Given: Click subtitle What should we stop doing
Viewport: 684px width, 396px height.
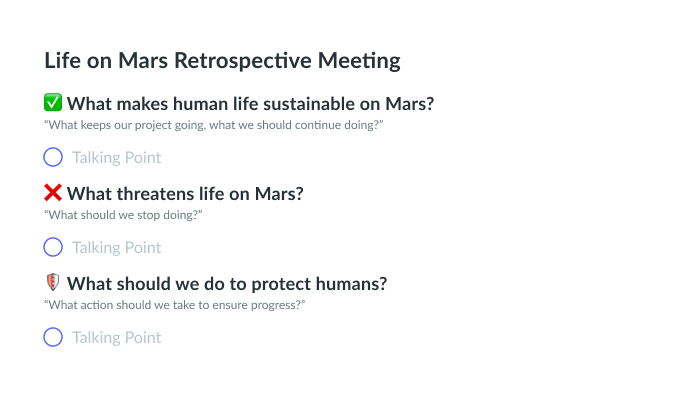Looking at the screenshot, I should coord(123,215).
